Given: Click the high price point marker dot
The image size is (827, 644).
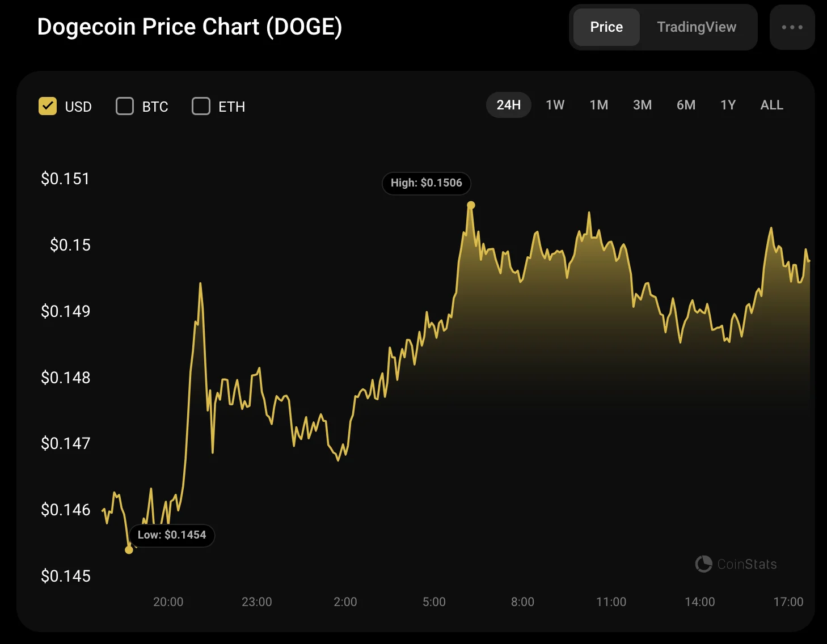Looking at the screenshot, I should click(471, 205).
